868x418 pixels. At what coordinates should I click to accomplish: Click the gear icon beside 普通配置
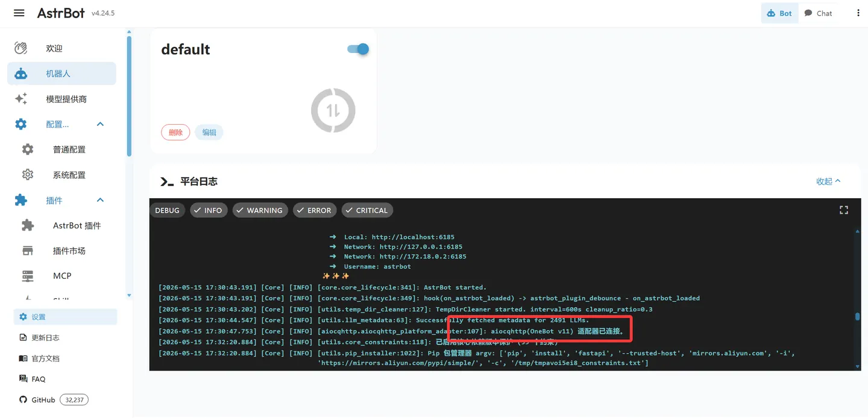click(x=28, y=149)
